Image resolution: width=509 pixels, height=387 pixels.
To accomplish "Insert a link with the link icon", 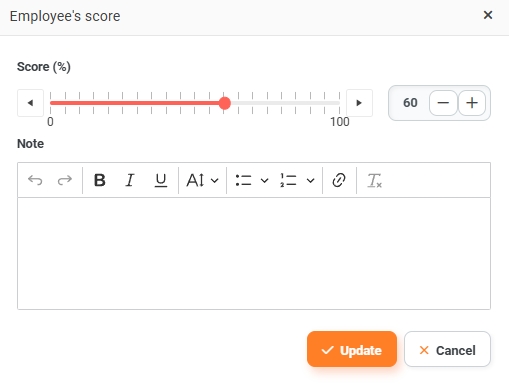I will pyautogui.click(x=339, y=180).
